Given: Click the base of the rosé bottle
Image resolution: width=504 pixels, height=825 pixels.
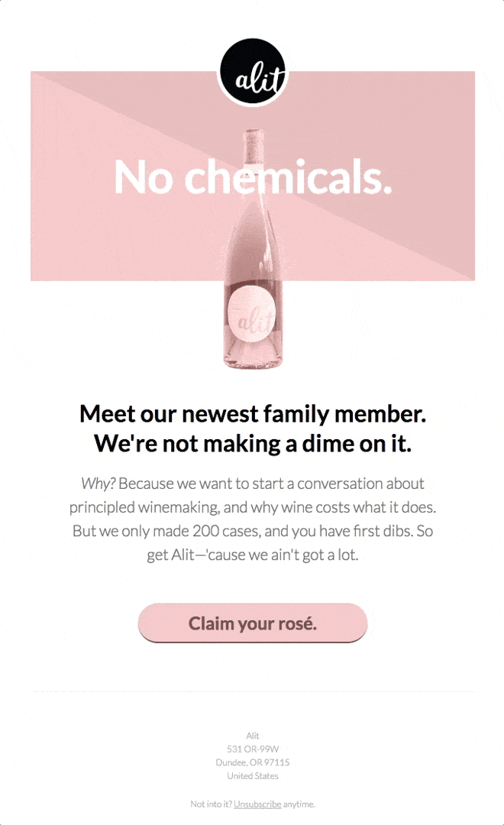Looking at the screenshot, I should tap(252, 359).
